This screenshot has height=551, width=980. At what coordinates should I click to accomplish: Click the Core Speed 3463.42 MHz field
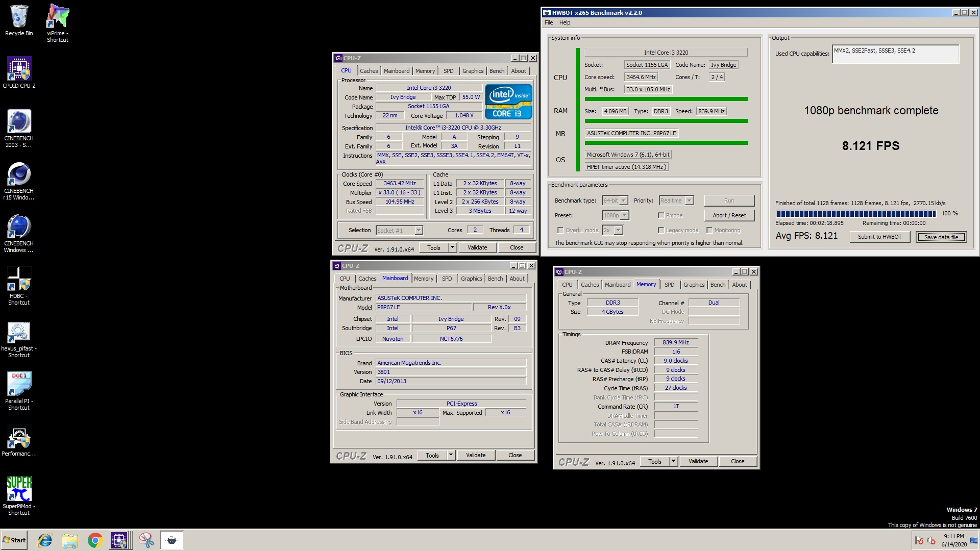pyautogui.click(x=400, y=183)
